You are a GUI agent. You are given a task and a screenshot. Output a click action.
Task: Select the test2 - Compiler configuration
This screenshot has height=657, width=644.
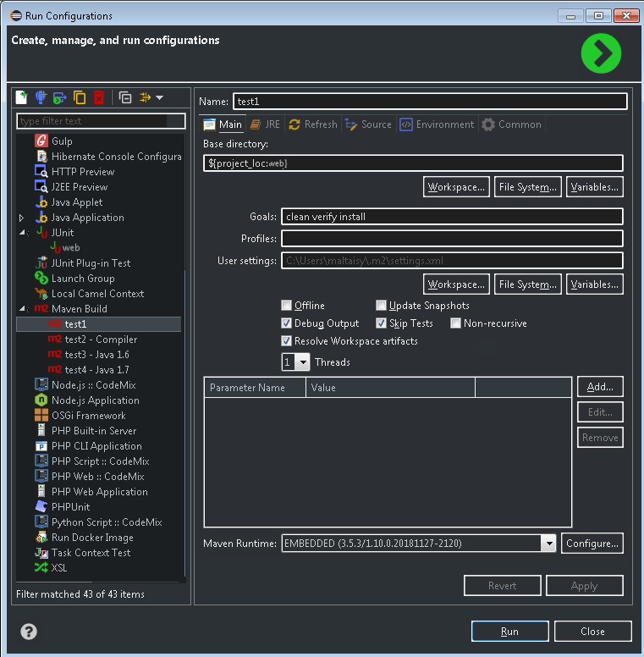101,340
